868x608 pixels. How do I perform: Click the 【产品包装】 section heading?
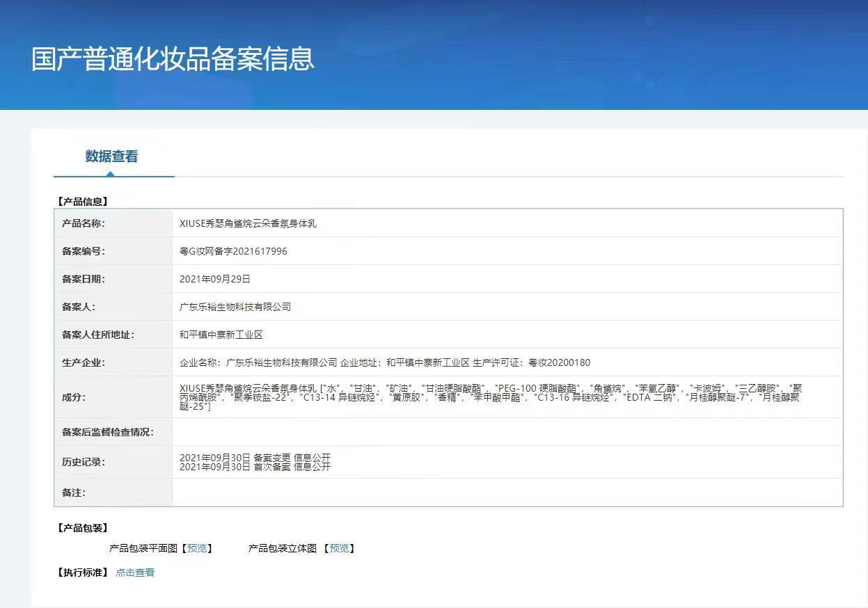point(82,528)
